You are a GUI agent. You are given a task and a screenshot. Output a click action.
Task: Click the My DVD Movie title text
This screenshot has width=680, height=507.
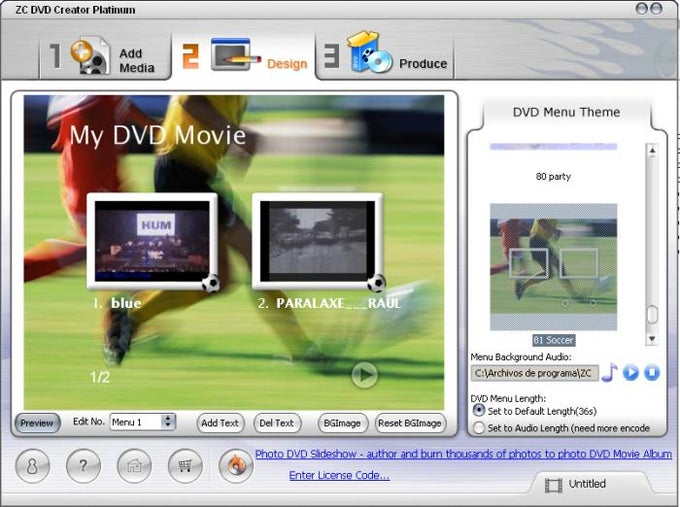pyautogui.click(x=158, y=135)
